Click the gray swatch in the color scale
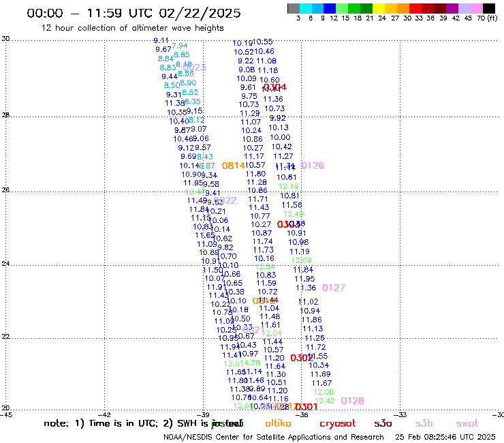504x443 pixels. 294,8
